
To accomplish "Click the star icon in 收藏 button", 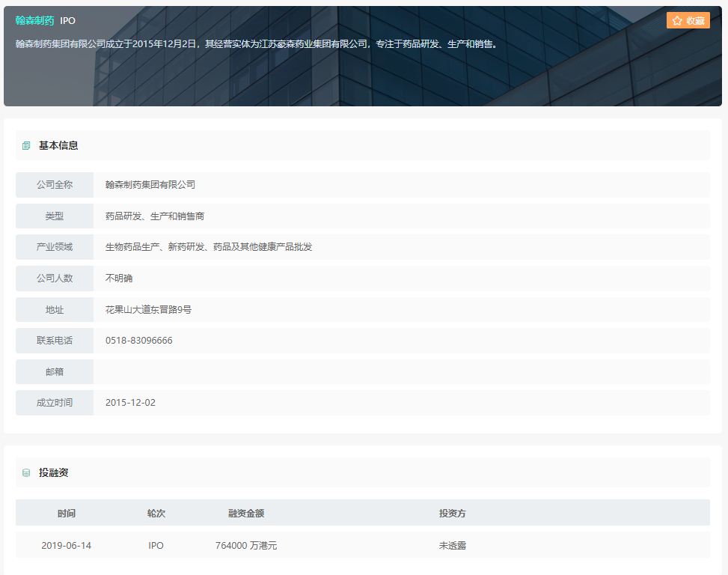I will click(x=677, y=20).
